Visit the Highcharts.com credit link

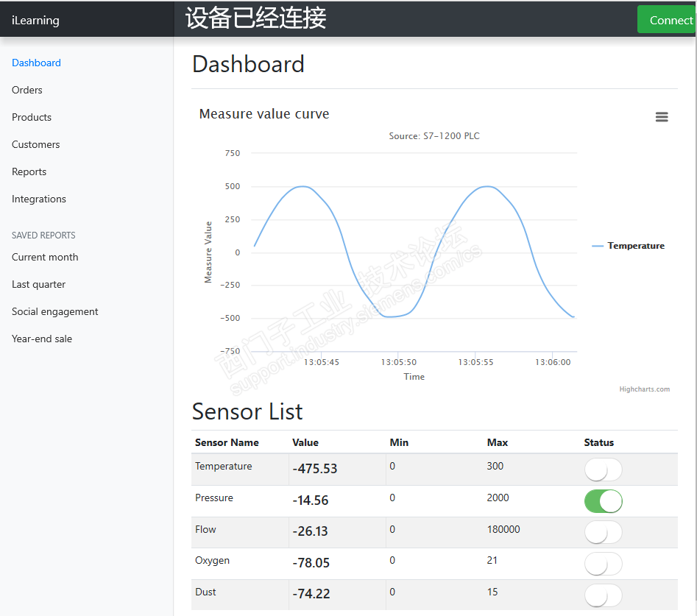(x=645, y=389)
